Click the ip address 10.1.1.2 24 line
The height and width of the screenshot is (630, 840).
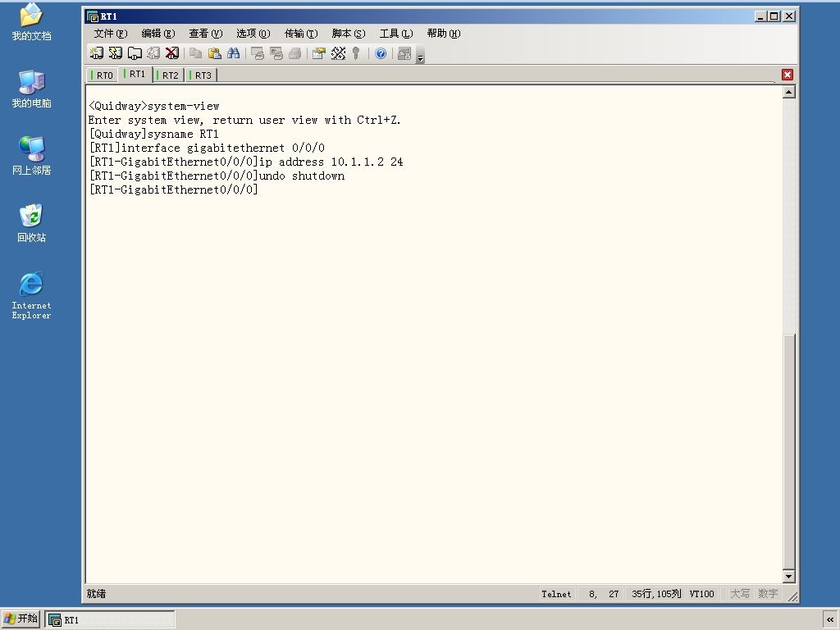(x=246, y=162)
